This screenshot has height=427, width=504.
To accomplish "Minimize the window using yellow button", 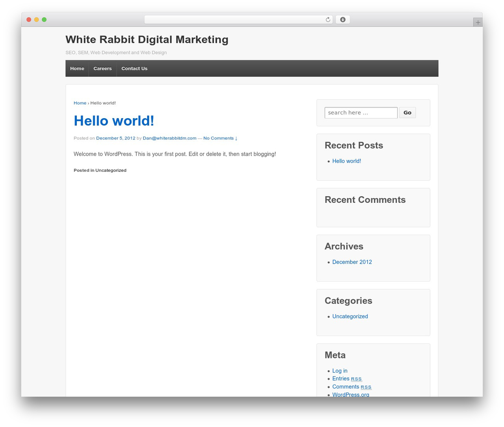I will click(x=37, y=20).
